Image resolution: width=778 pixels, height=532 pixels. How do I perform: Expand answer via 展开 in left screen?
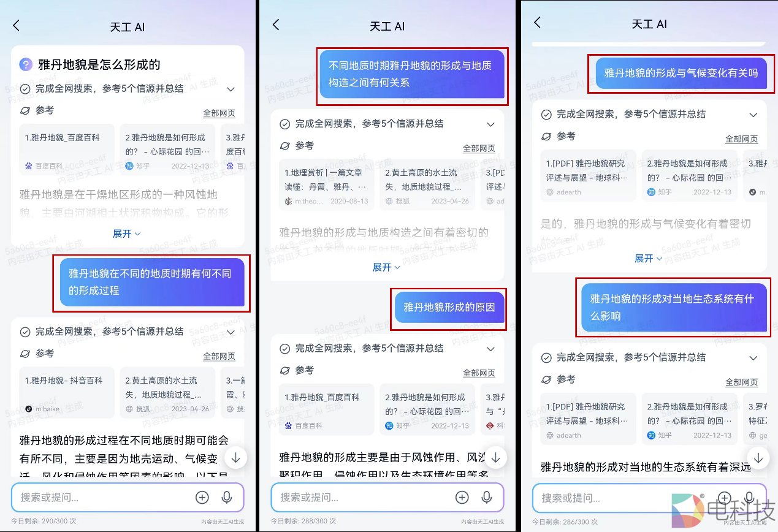pyautogui.click(x=127, y=234)
